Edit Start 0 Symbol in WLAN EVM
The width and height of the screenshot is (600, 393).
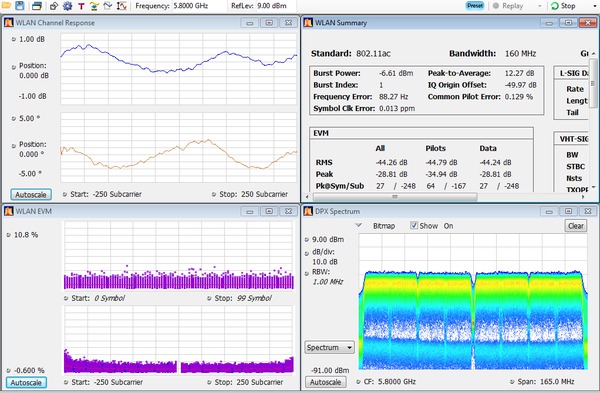[109, 298]
